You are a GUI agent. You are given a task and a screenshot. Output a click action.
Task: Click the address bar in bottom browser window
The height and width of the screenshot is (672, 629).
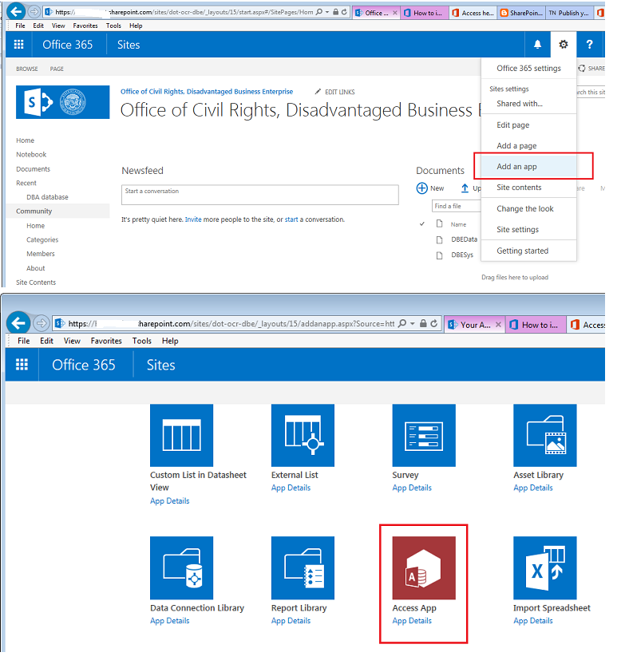[x=231, y=323]
